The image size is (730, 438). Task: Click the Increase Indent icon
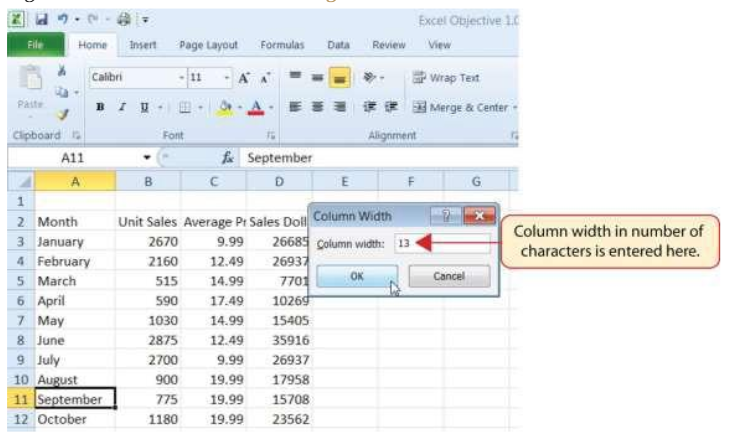pos(391,107)
